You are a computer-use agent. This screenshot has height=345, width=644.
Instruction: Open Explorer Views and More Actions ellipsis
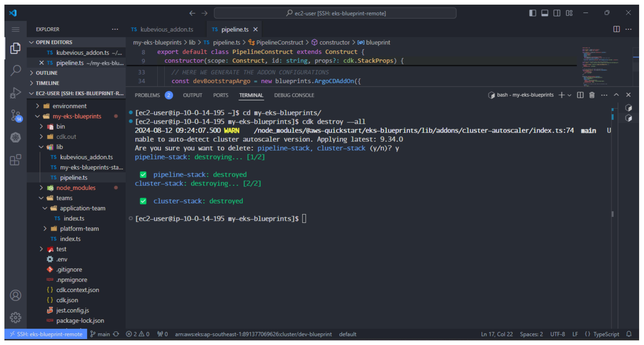tap(115, 29)
